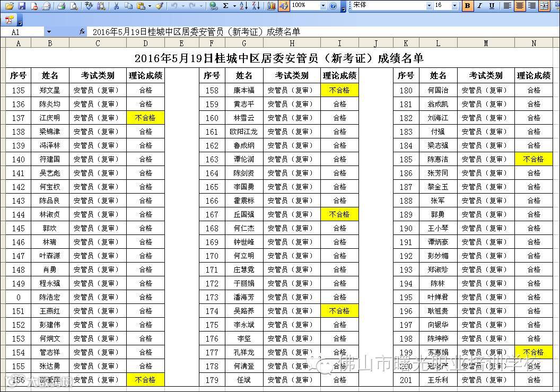Select column A header
Image resolution: width=560 pixels, height=392 pixels.
[x=18, y=43]
